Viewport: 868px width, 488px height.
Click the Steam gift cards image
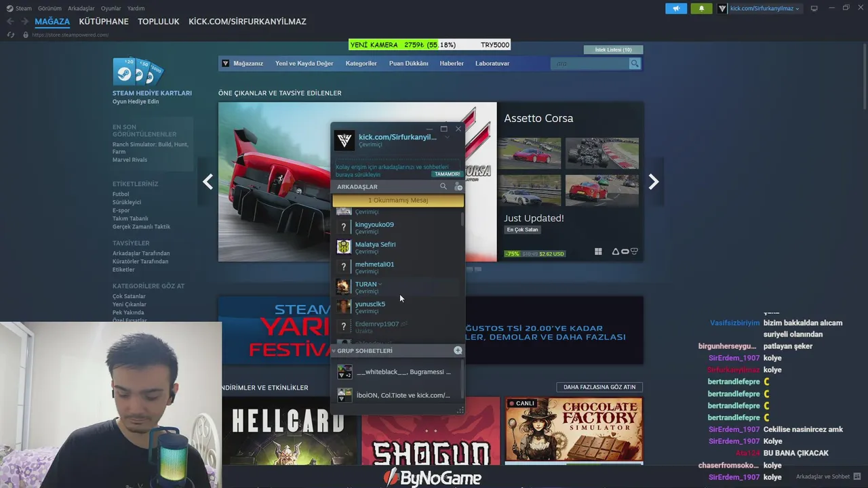[x=138, y=72]
